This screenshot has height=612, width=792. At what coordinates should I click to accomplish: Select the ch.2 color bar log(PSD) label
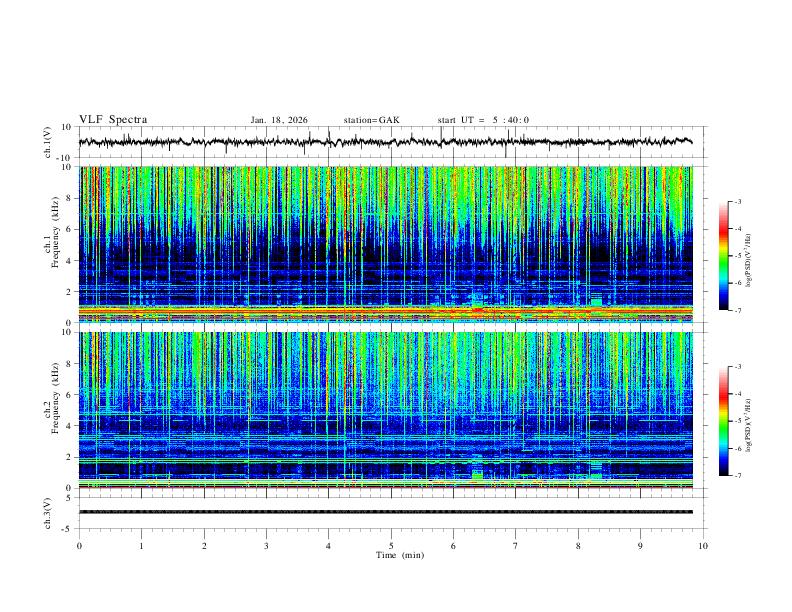pos(748,425)
